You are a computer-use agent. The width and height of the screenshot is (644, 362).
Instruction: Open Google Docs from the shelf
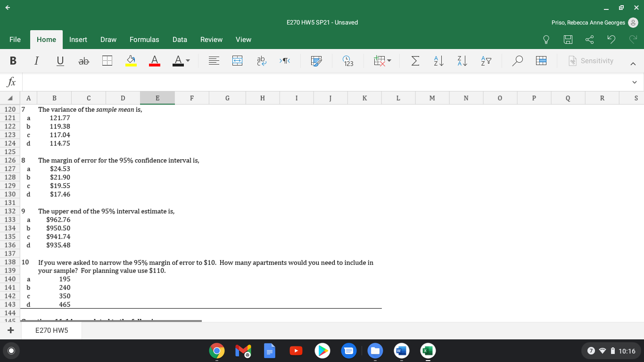(x=270, y=351)
